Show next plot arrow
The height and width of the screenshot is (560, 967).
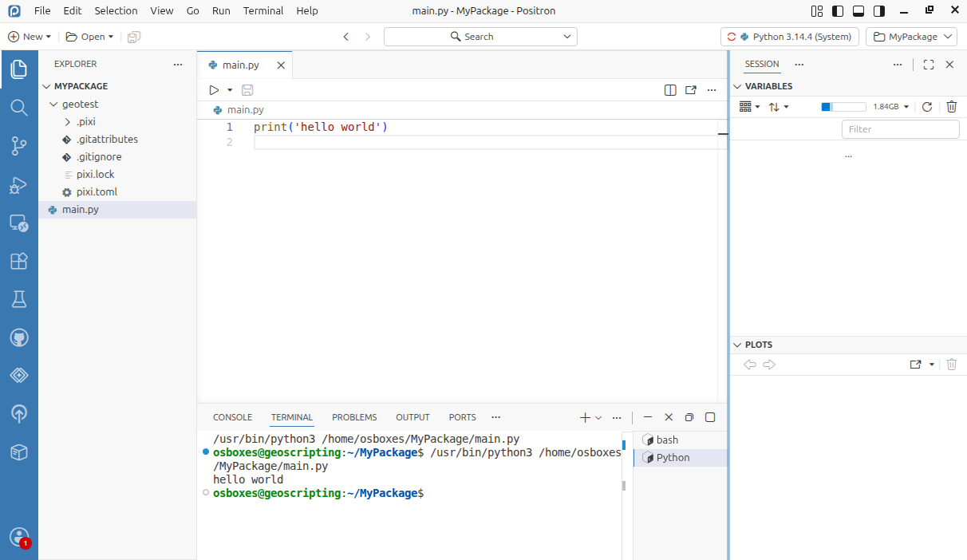(x=769, y=365)
